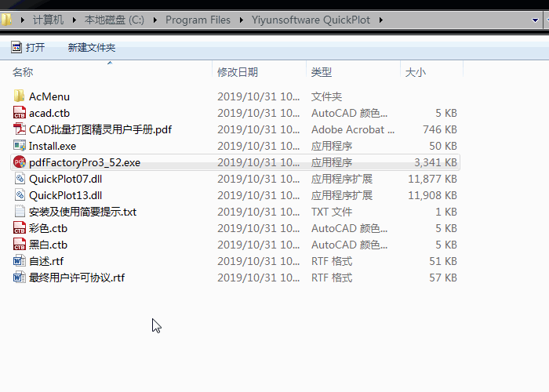549x392 pixels.
Task: Click the 打开 toolbar button
Action: 28,47
